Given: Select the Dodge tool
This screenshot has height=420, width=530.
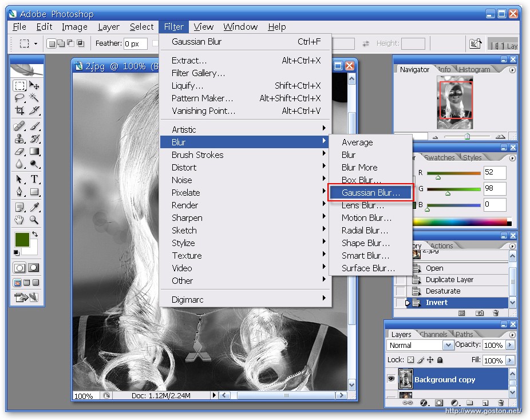Looking at the screenshot, I should (x=34, y=164).
